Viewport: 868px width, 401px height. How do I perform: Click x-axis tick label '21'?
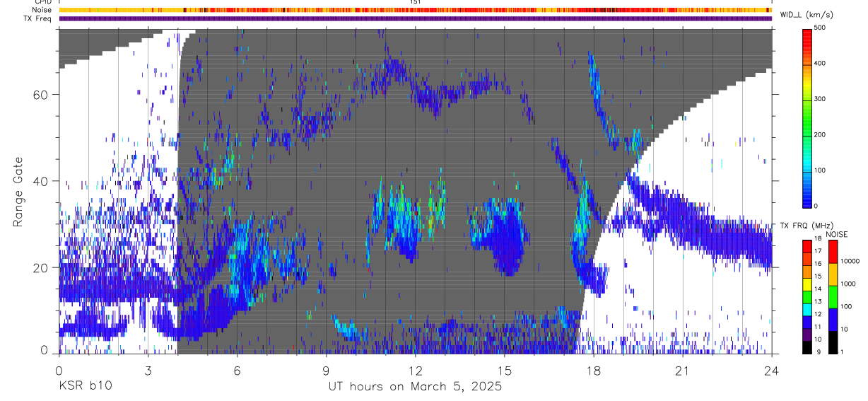click(683, 371)
